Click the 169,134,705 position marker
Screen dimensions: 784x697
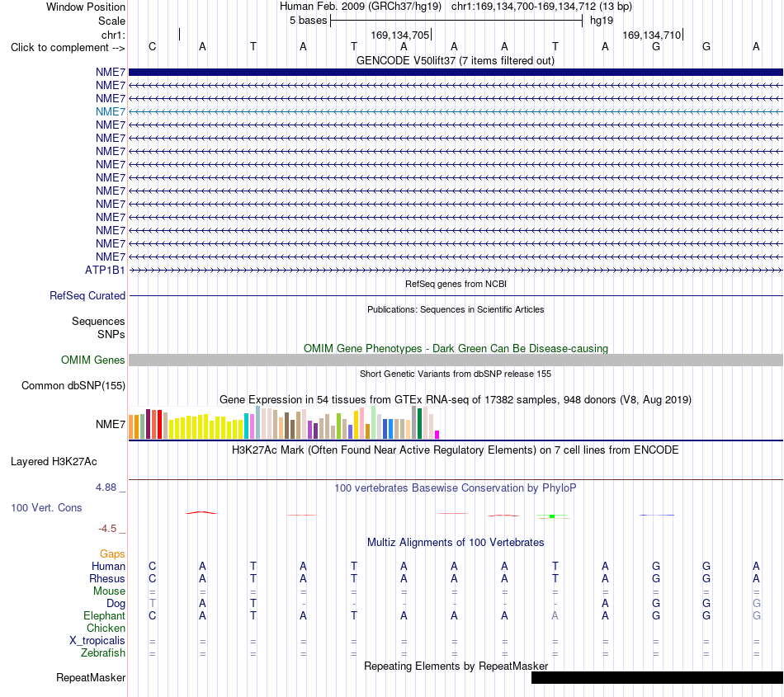point(400,35)
